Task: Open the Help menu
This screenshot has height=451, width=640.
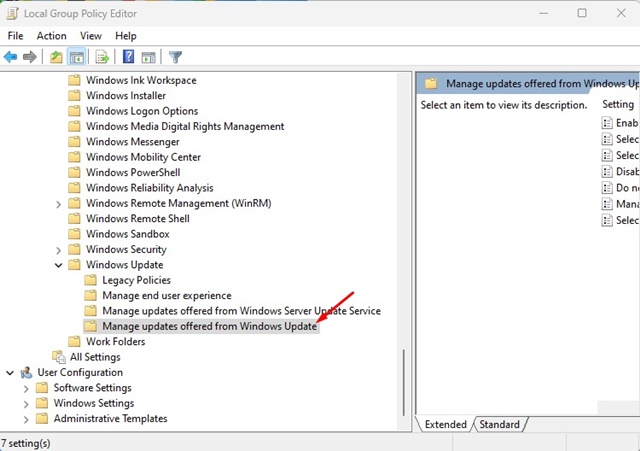Action: coord(126,36)
